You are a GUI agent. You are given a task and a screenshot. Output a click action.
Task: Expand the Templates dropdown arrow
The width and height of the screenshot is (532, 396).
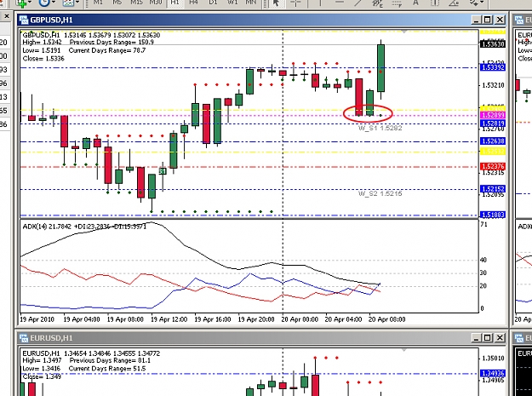coord(77,3)
